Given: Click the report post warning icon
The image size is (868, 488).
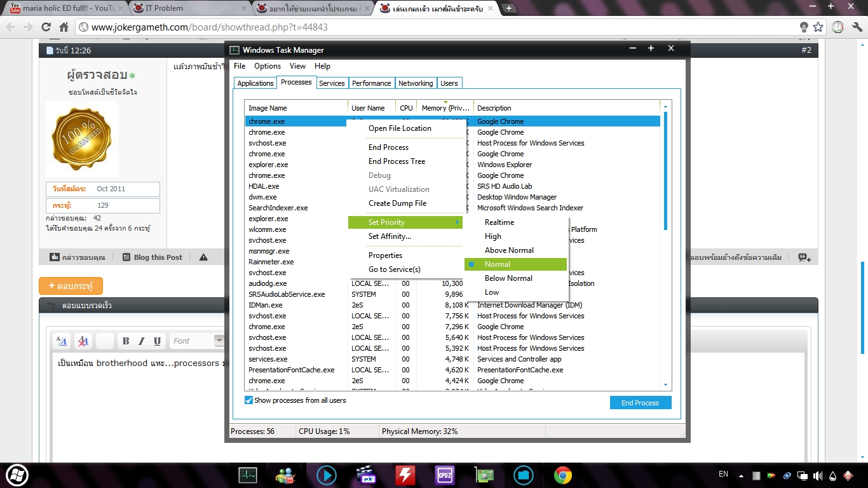Looking at the screenshot, I should coord(203,257).
